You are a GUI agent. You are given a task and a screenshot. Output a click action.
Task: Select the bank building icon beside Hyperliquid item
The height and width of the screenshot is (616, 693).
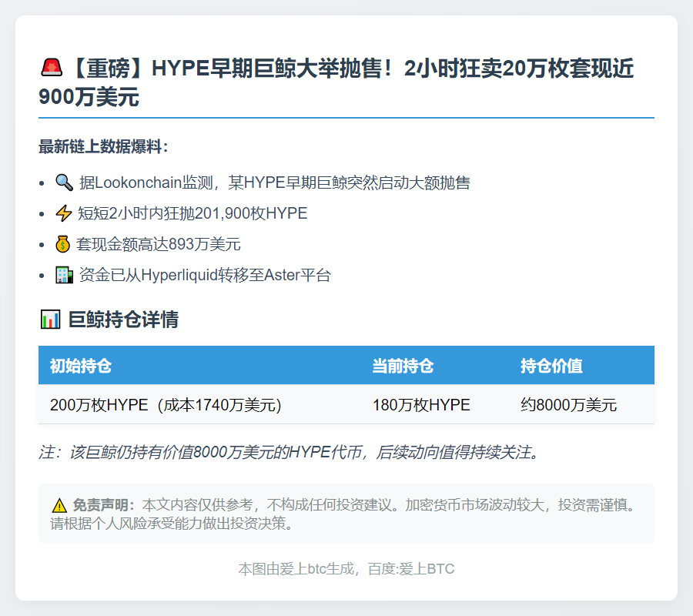point(65,274)
